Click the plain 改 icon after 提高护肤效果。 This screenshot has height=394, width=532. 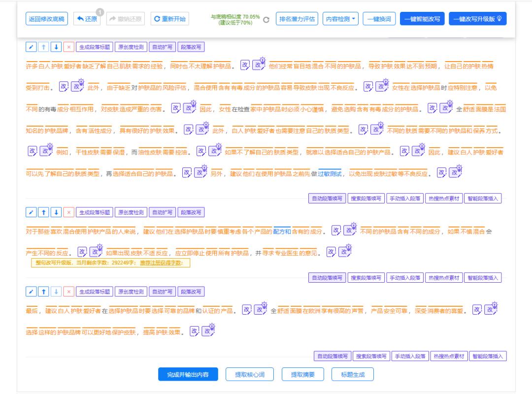pyautogui.click(x=195, y=330)
